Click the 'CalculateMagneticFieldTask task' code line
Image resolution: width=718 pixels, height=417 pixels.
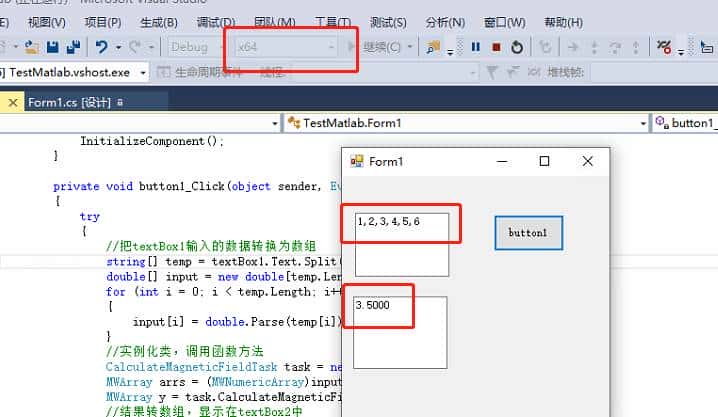tap(223, 367)
